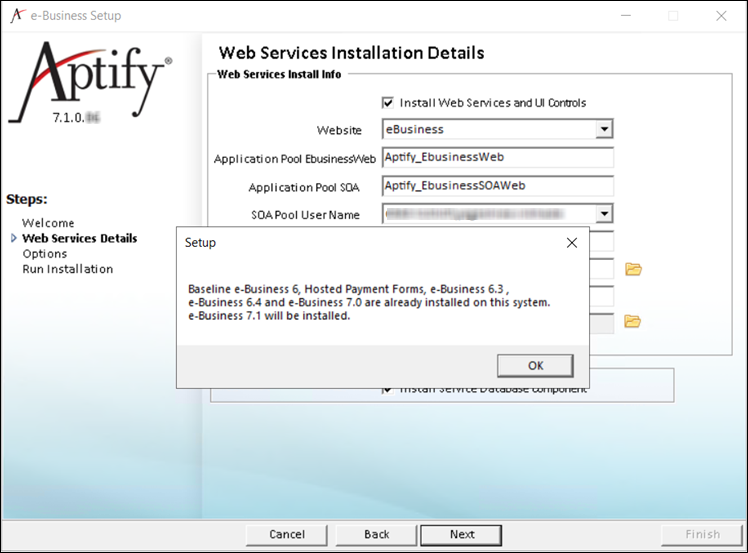Image resolution: width=748 pixels, height=553 pixels.
Task: Click Next to continue setup
Action: 461,535
